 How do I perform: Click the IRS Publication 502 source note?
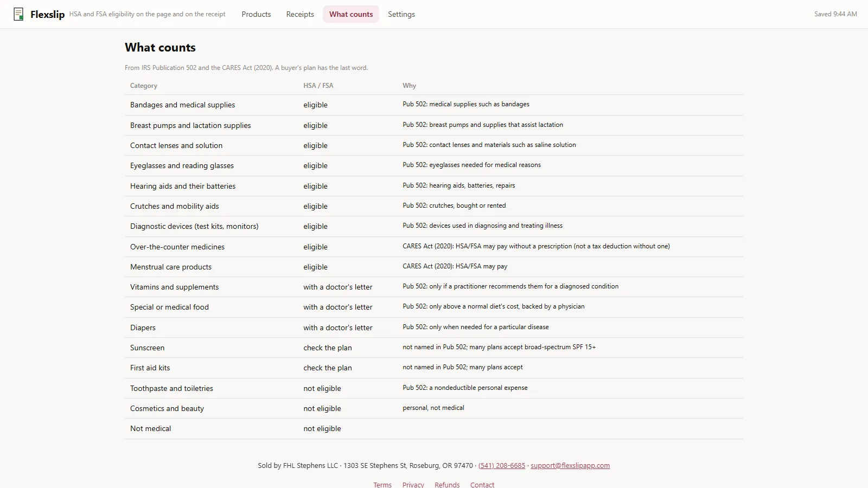pos(246,68)
